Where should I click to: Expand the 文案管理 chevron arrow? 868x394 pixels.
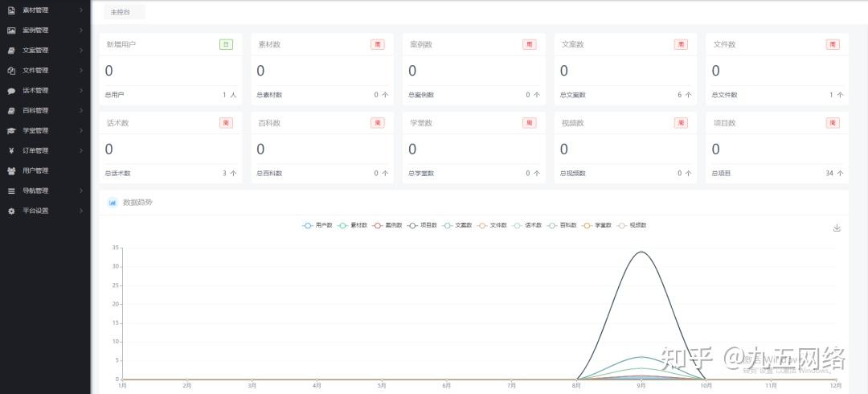(81, 50)
